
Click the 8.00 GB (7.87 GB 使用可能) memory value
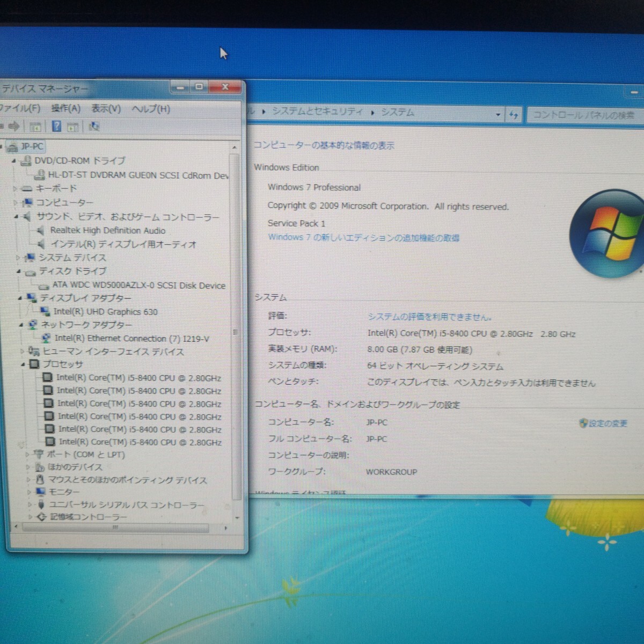click(420, 350)
